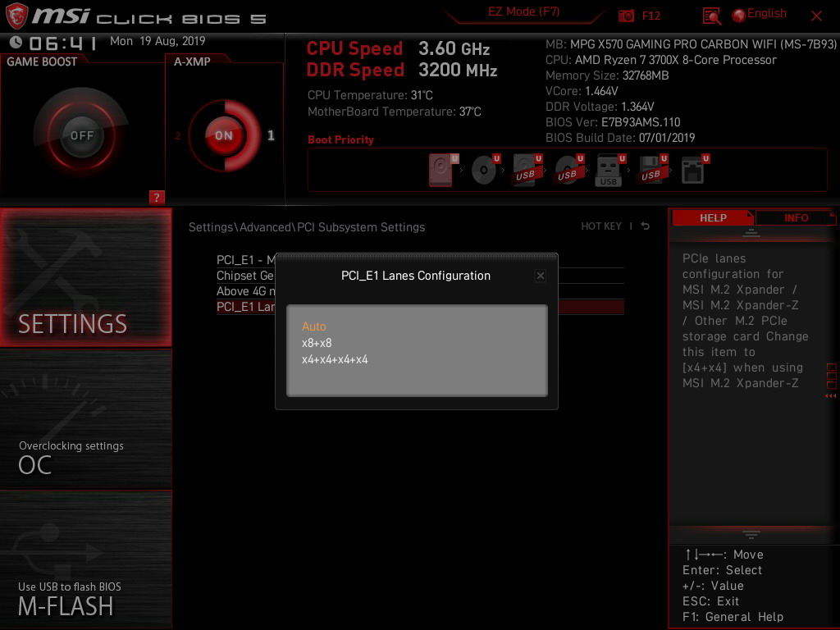Click the side panel arrows at right edge
Screen dimensions: 840x630
coord(831,396)
